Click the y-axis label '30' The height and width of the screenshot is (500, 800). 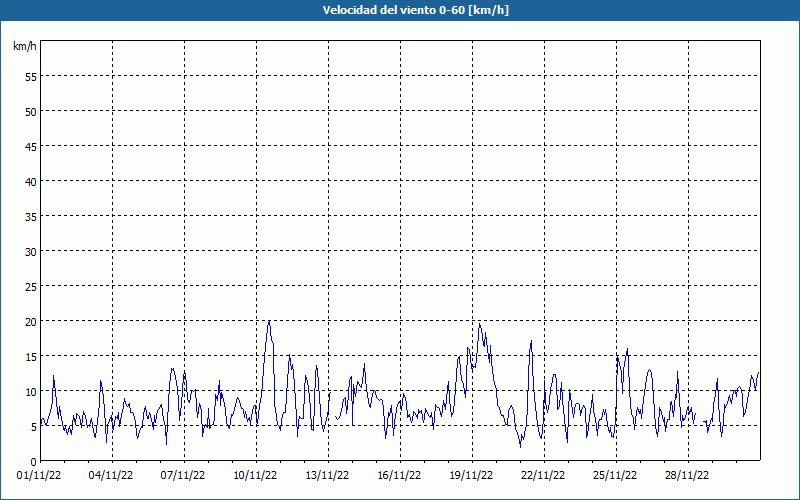(31, 252)
